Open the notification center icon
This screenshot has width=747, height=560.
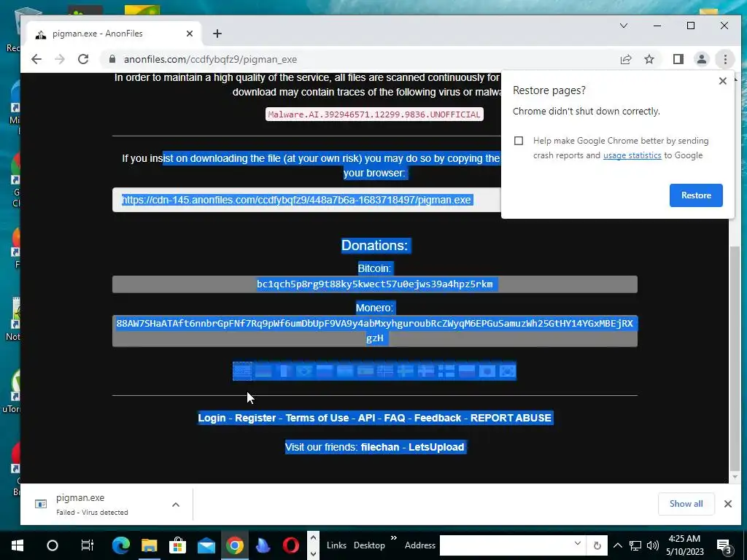click(724, 546)
